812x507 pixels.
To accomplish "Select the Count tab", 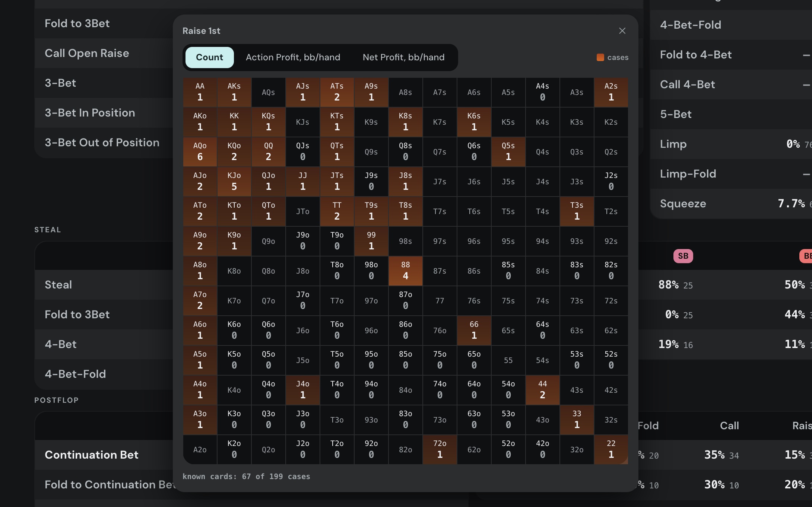I will (x=209, y=57).
